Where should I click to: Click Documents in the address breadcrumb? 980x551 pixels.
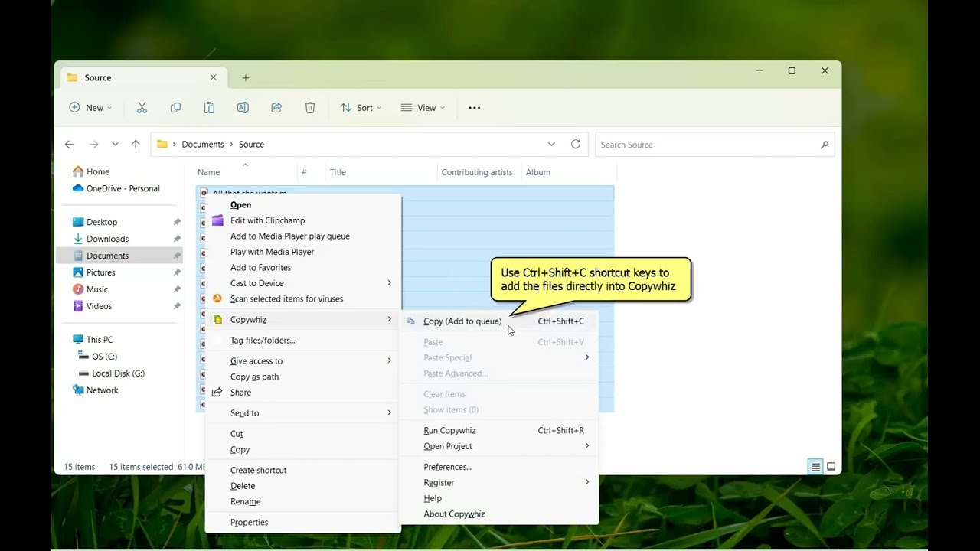[203, 145]
